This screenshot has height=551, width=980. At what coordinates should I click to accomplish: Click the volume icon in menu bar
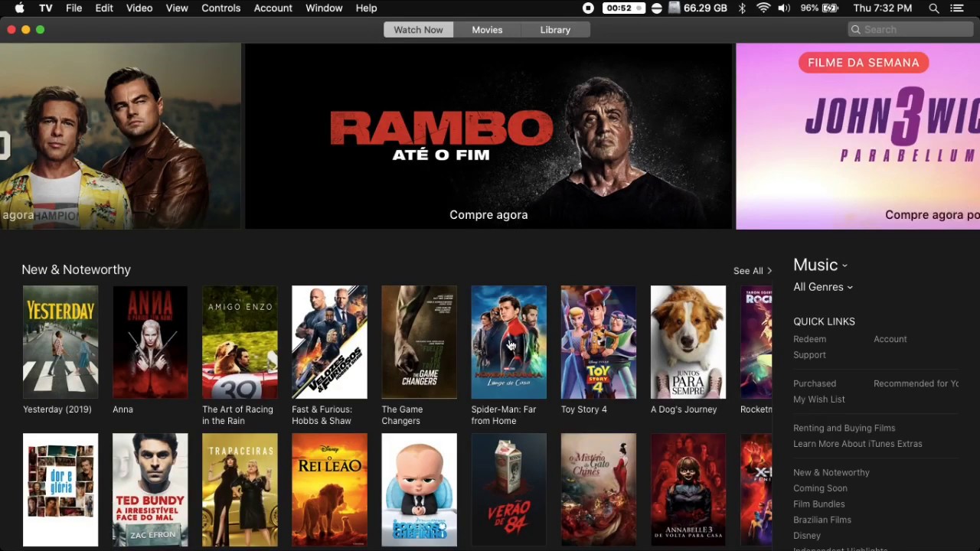[784, 8]
